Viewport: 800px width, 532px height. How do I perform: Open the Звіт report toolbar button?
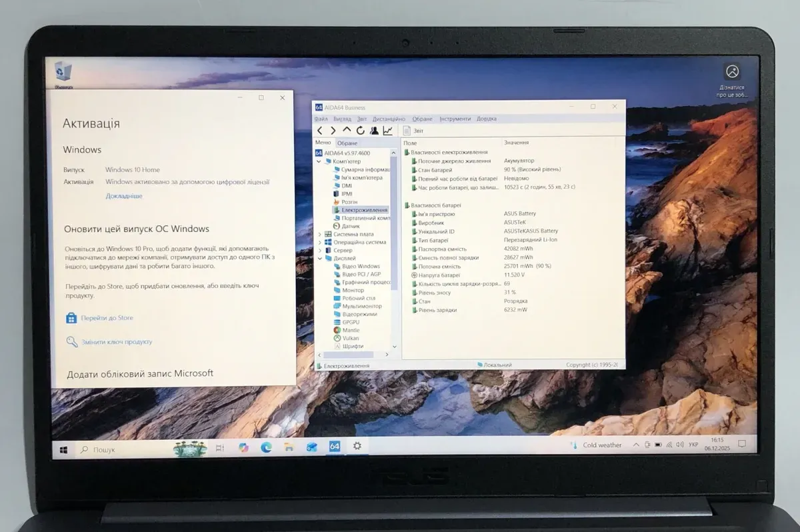pos(413,131)
